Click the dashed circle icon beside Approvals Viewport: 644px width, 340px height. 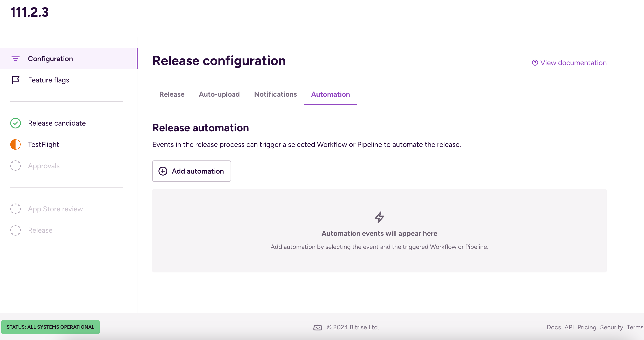(16, 166)
